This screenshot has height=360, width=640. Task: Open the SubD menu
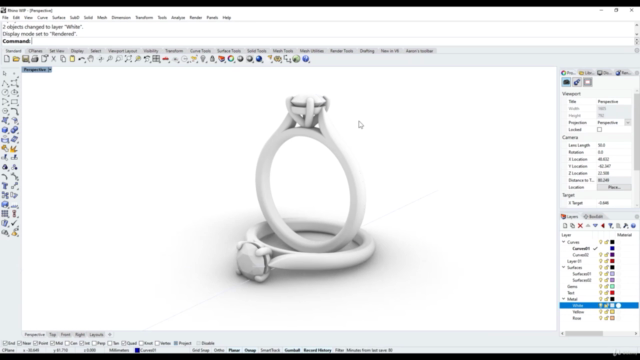click(74, 18)
